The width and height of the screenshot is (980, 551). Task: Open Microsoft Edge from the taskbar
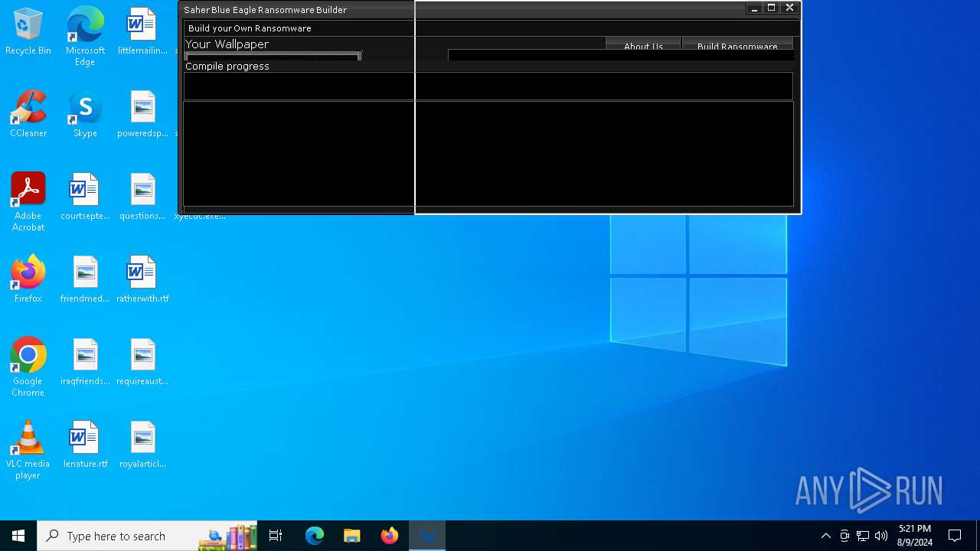[x=315, y=536]
